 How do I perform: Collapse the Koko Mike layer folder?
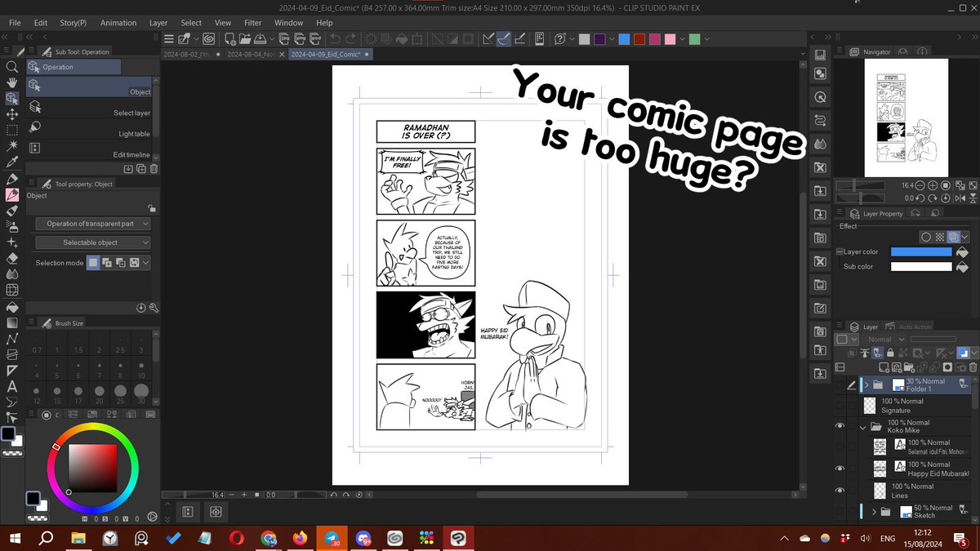[x=862, y=428]
